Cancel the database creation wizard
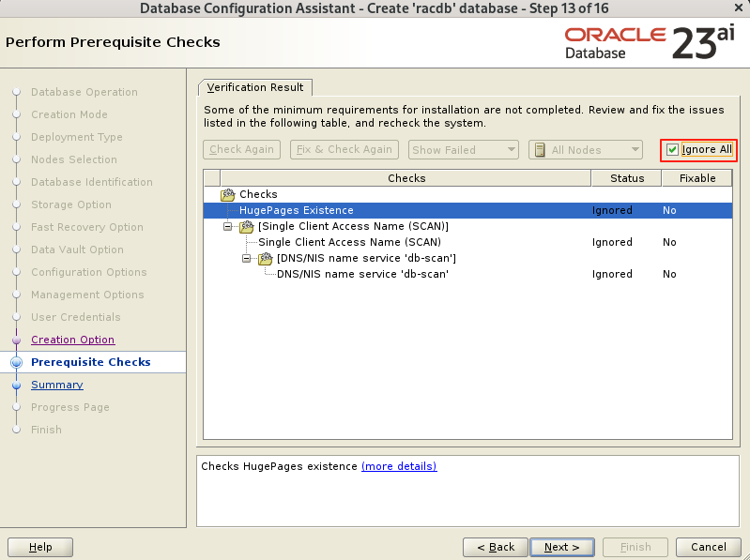The height and width of the screenshot is (560, 750). click(709, 547)
